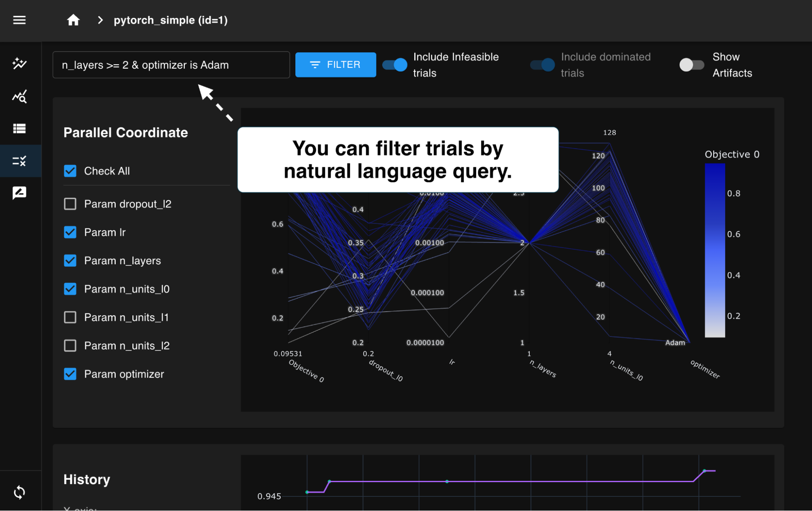Open pytorch_simple study from the breadcrumb
The height and width of the screenshot is (511, 812).
click(x=171, y=20)
